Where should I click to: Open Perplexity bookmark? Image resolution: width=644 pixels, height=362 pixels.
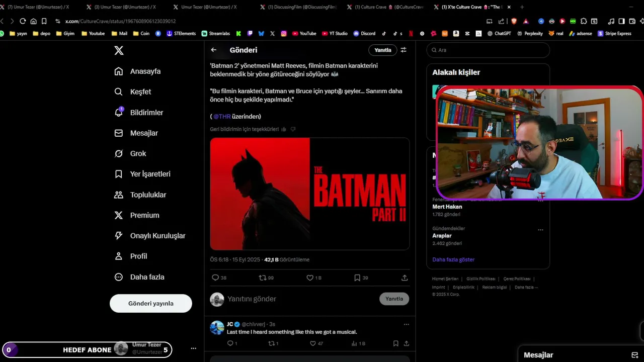530,34
